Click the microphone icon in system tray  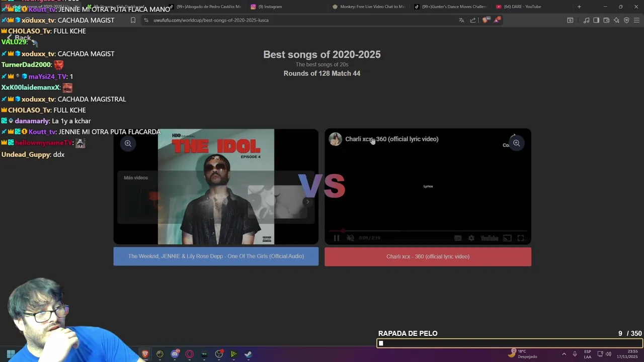[x=575, y=354]
